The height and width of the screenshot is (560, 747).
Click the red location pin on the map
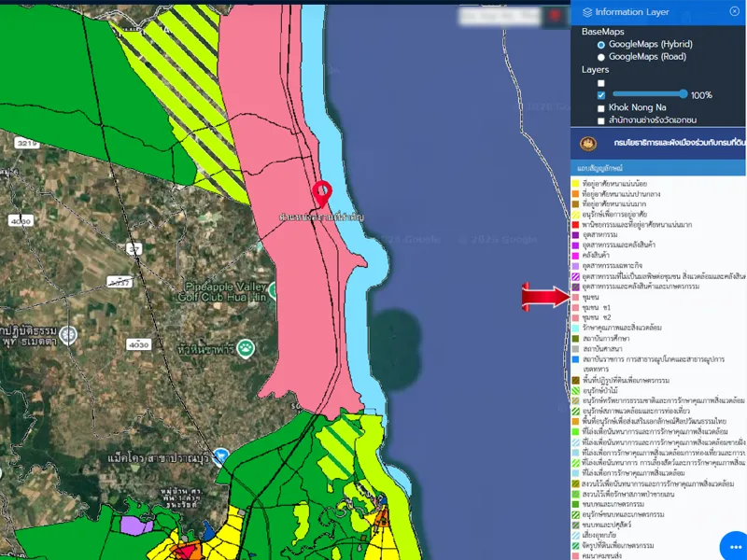coord(321,193)
